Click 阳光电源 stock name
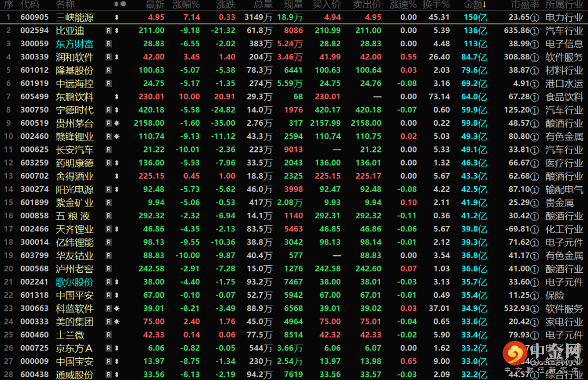Screen dimensions: 588x380 tap(74, 189)
